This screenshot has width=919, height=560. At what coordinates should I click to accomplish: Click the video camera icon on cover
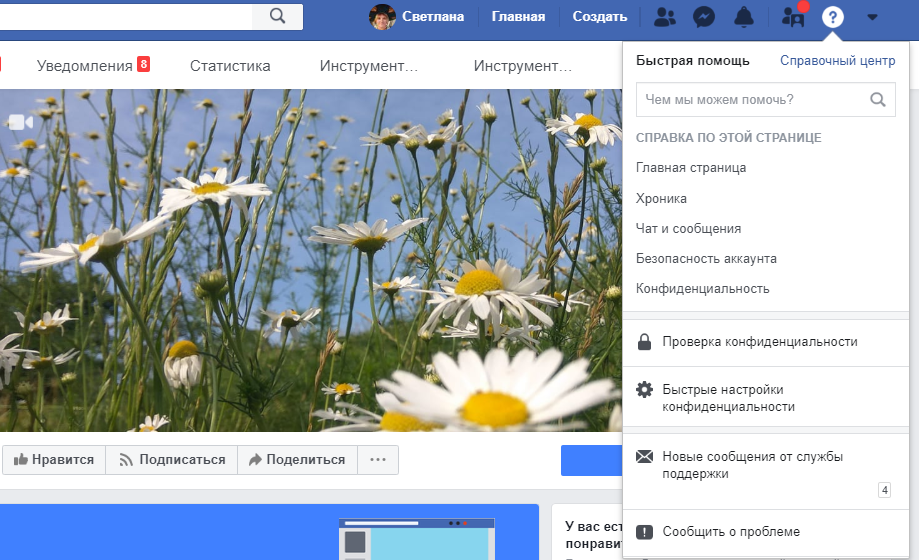[21, 122]
